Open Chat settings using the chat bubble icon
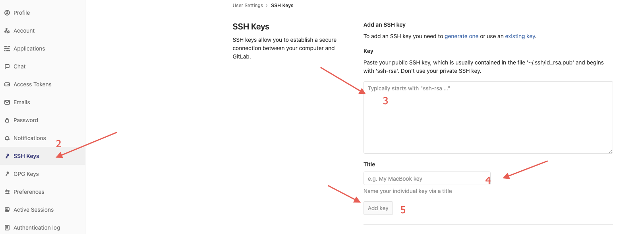The image size is (644, 234). [x=7, y=66]
